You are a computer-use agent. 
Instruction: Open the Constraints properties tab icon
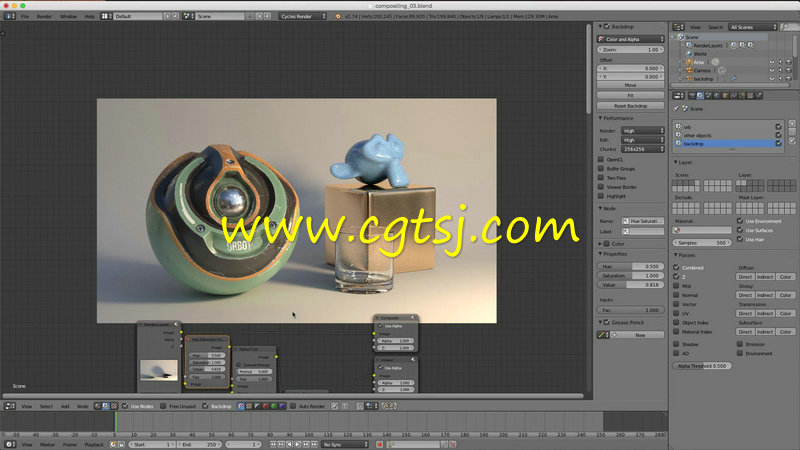pos(733,95)
